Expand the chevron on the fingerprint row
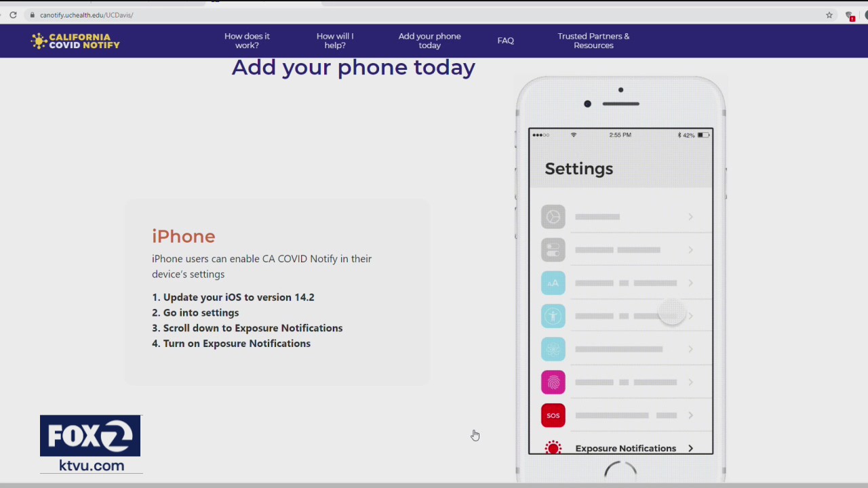This screenshot has height=488, width=868. pyautogui.click(x=690, y=382)
